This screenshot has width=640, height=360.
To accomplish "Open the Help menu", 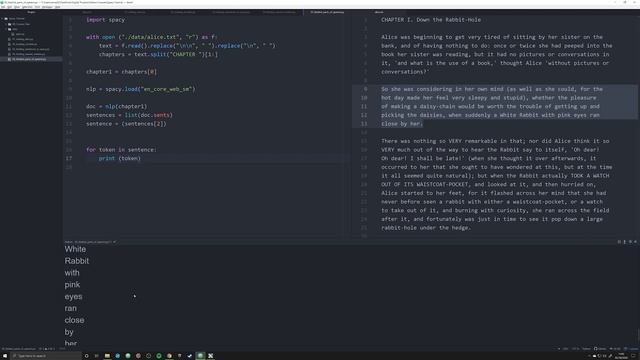I will [x=57, y=7].
